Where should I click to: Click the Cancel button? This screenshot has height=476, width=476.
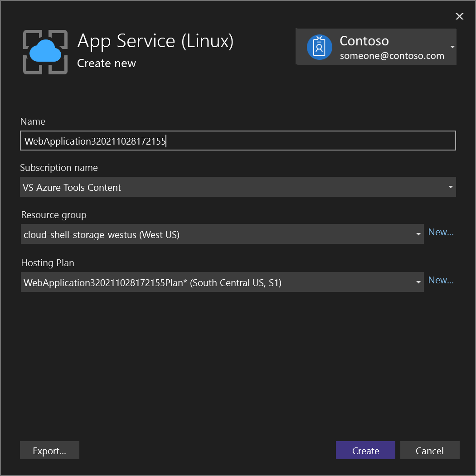point(430,450)
